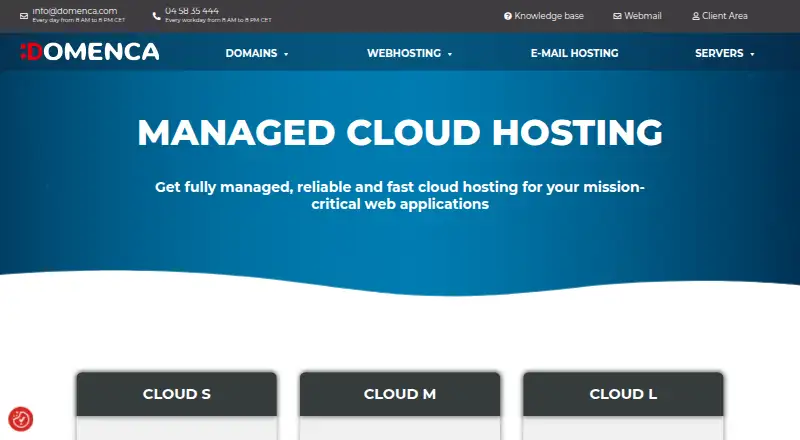This screenshot has height=440, width=800.
Task: Click the Client Area user icon
Action: (695, 16)
